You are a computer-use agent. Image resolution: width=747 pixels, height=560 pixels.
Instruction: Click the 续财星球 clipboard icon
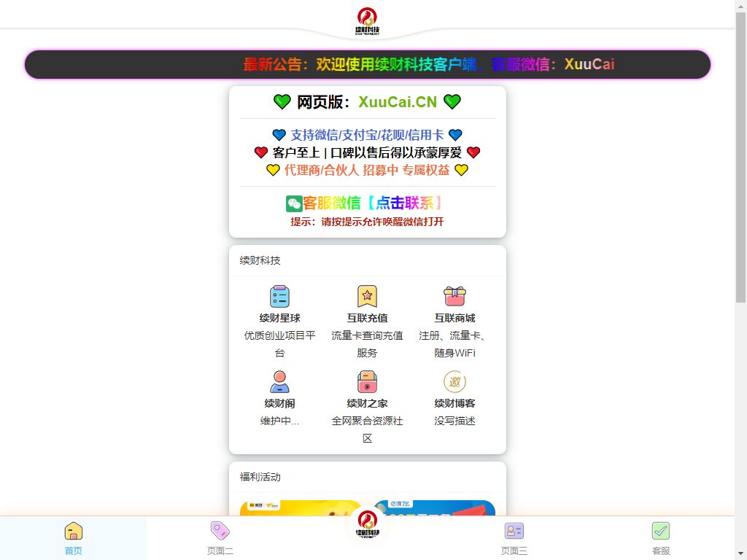(279, 296)
